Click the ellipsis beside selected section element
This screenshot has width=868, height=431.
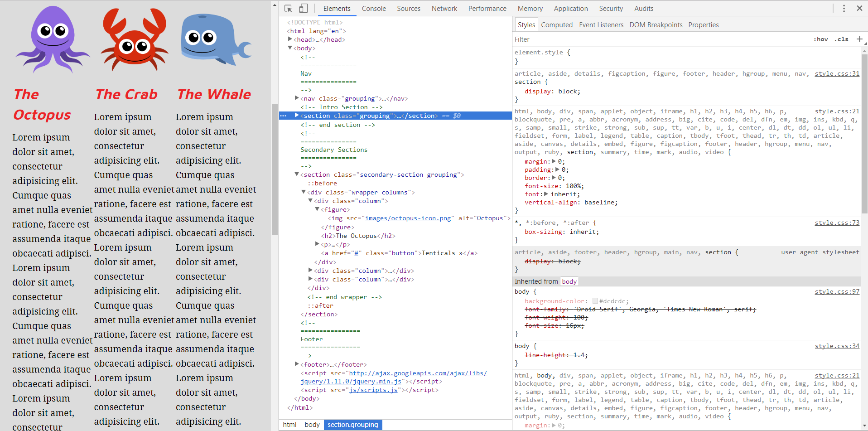[283, 116]
